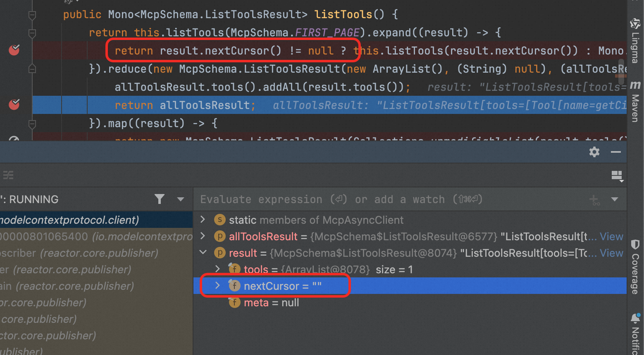
Task: Open the debugger layout settings icon
Action: pos(617,176)
